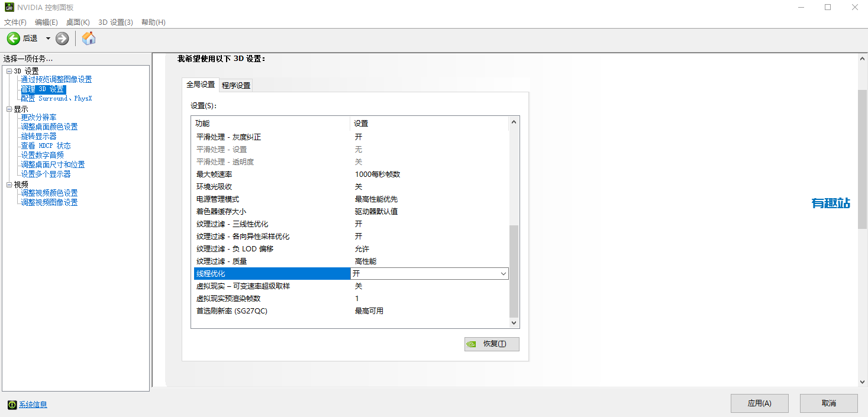Open the Home icon in toolbar
868x417 pixels.
(x=89, y=38)
